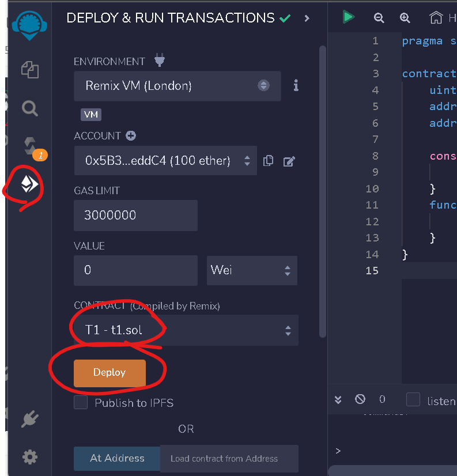
Task: Open the account 0x5B3...eddC4 dropdown
Action: (165, 161)
